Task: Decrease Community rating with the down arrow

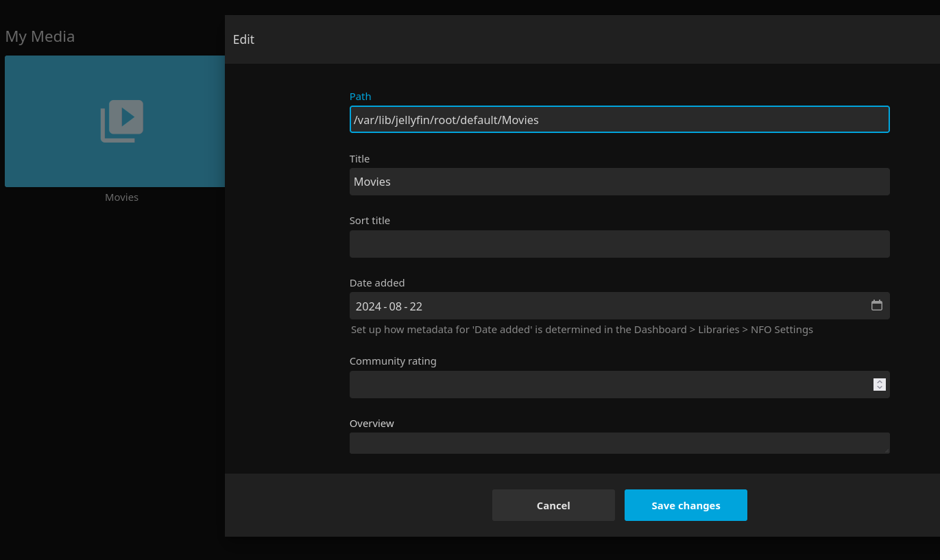Action: (x=880, y=388)
